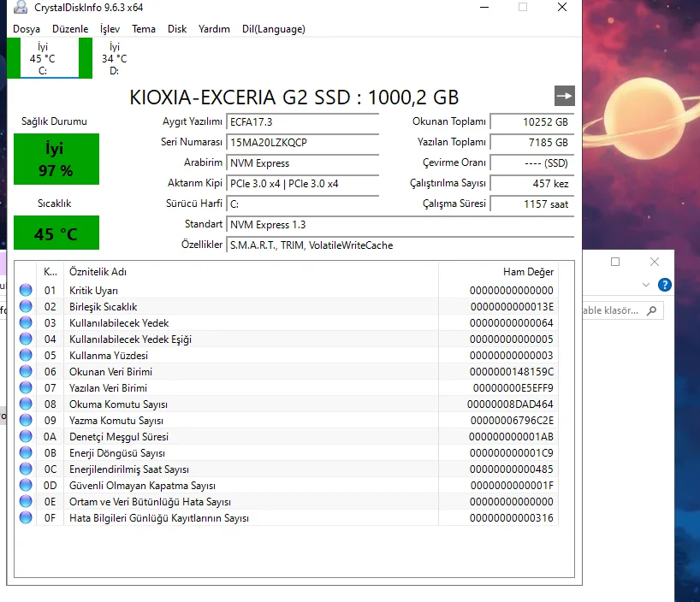The image size is (700, 602).
Task: Click the 45 °C temperature button
Action: pyautogui.click(x=56, y=233)
